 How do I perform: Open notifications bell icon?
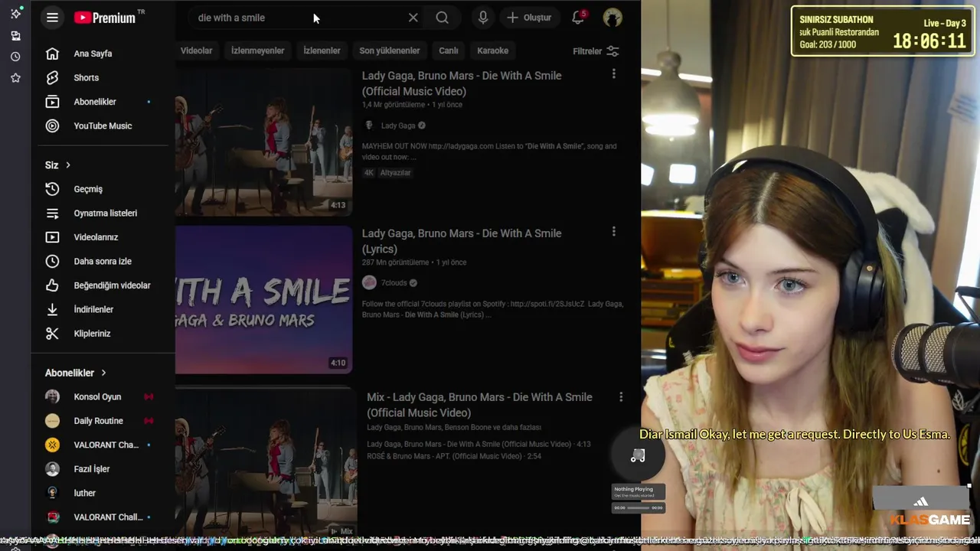(x=578, y=17)
